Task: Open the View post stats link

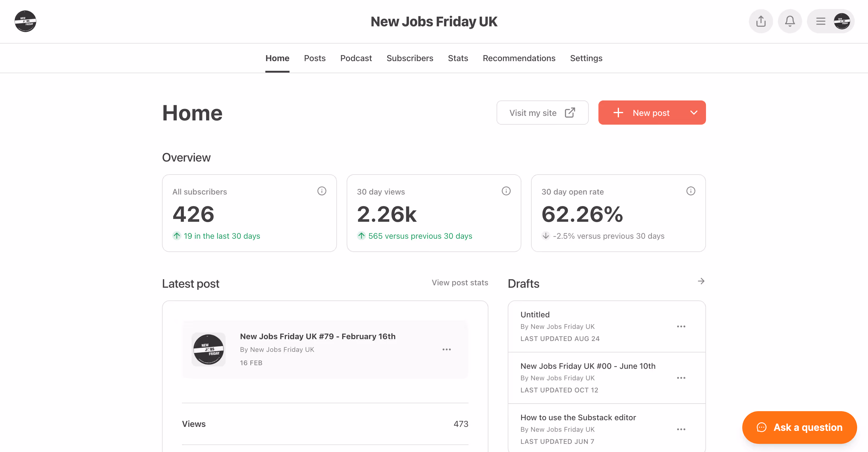Action: (460, 283)
